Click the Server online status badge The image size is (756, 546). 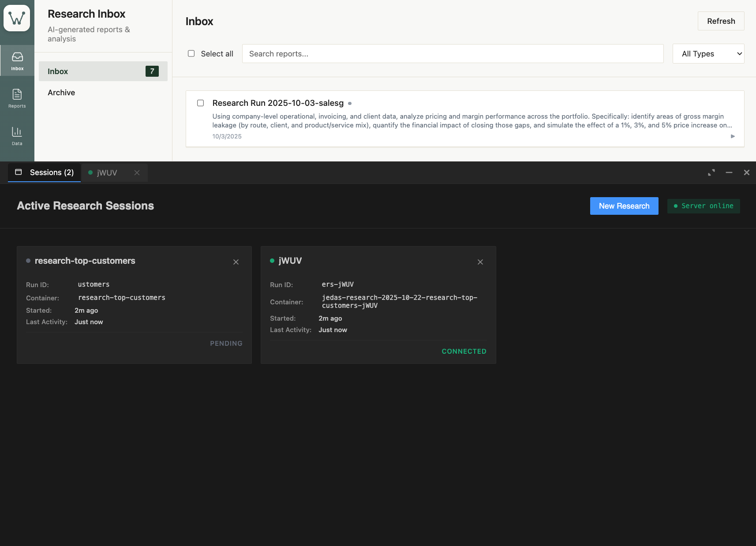click(704, 206)
